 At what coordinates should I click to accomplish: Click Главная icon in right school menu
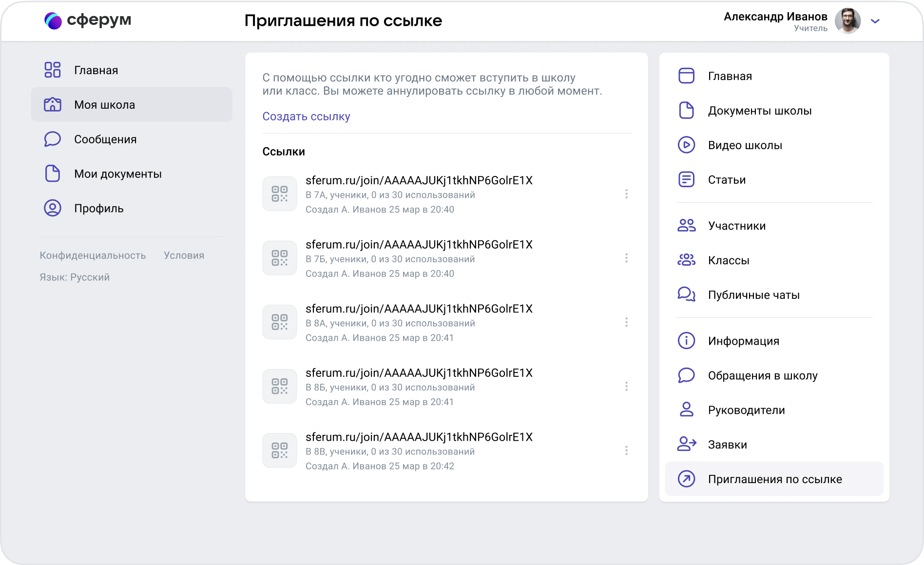(686, 76)
